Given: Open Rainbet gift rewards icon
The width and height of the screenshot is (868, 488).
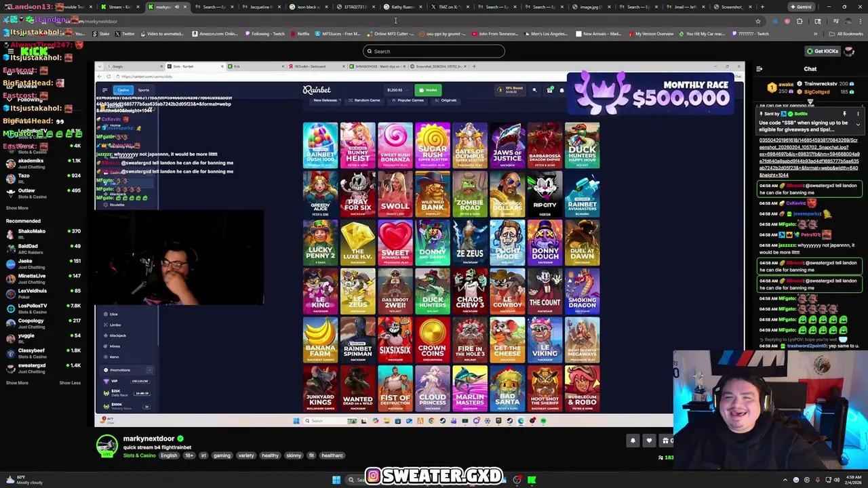Looking at the screenshot, I should [550, 90].
